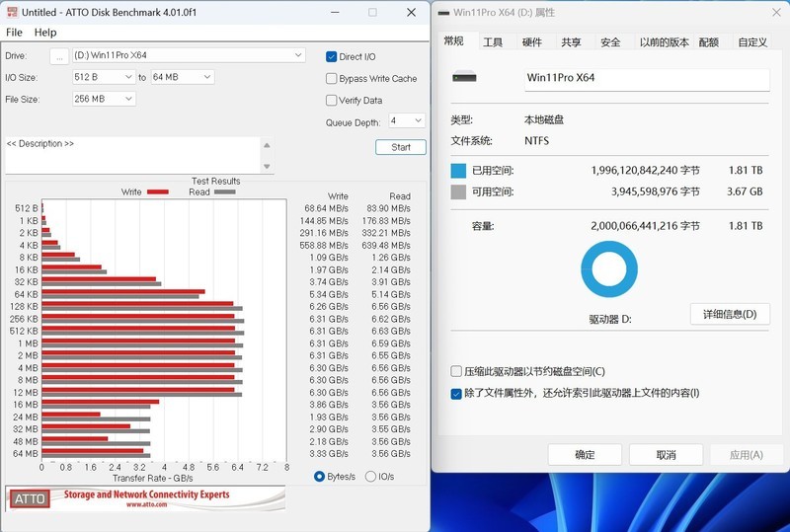Click the Start benchmark button
This screenshot has width=790, height=532.
point(401,147)
